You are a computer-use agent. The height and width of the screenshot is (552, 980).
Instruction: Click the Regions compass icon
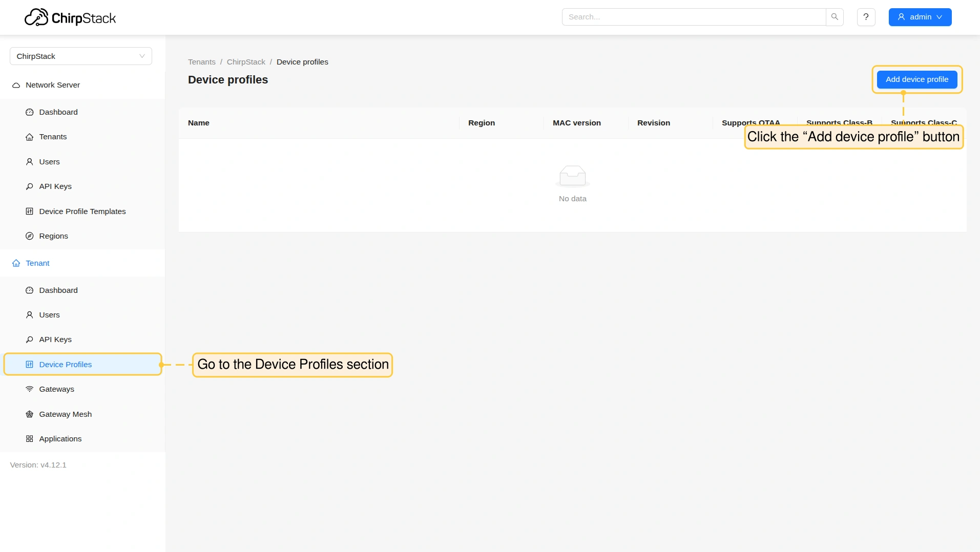coord(30,236)
